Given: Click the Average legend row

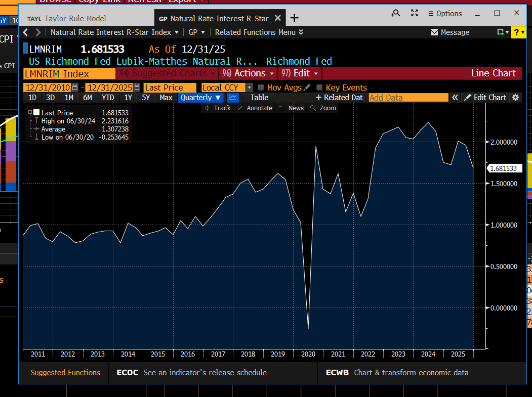Looking at the screenshot, I should coord(81,129).
